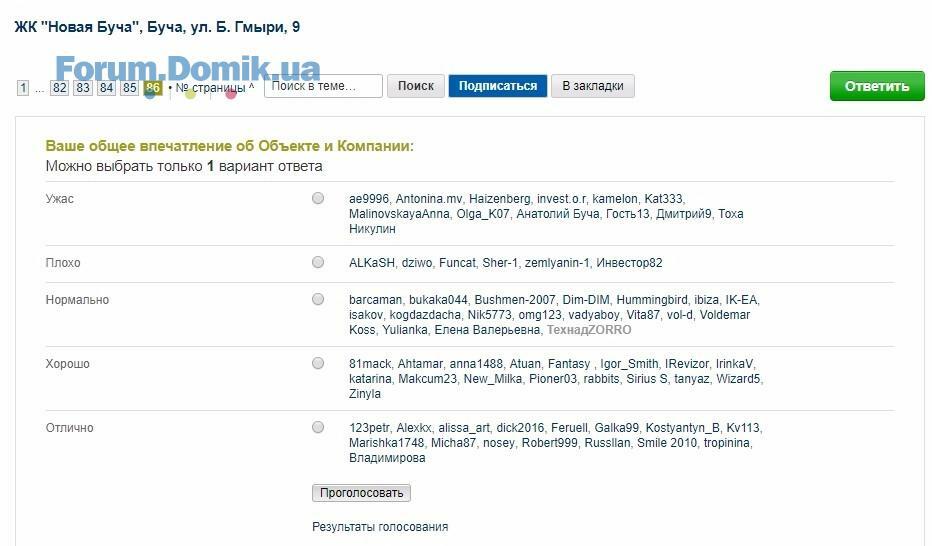Viewport: 932px width, 546px height.
Task: Click the Подписаться button
Action: point(498,86)
